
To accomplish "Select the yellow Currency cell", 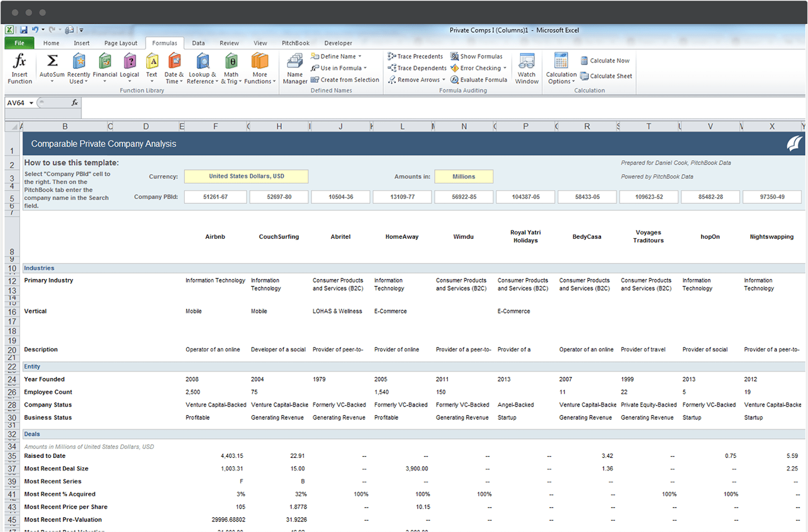I will (x=246, y=177).
